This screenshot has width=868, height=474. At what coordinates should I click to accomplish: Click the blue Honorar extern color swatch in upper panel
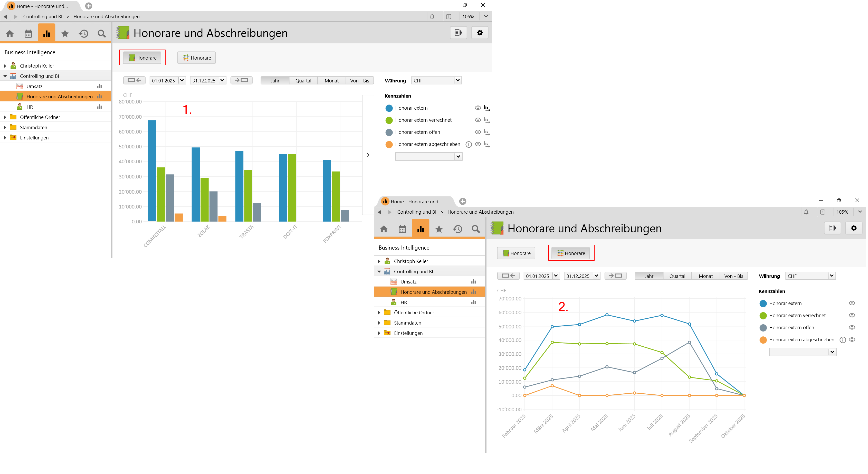point(389,108)
